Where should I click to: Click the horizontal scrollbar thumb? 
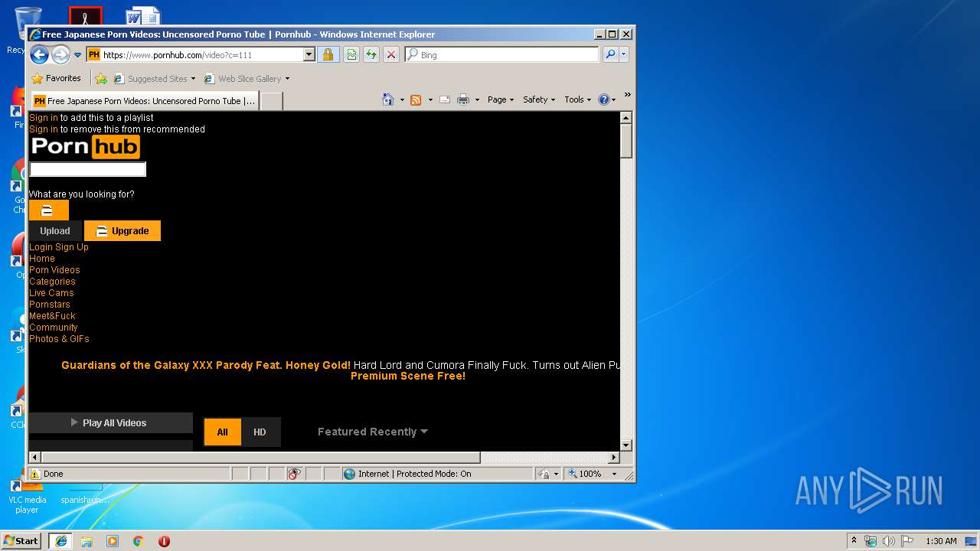click(260, 458)
